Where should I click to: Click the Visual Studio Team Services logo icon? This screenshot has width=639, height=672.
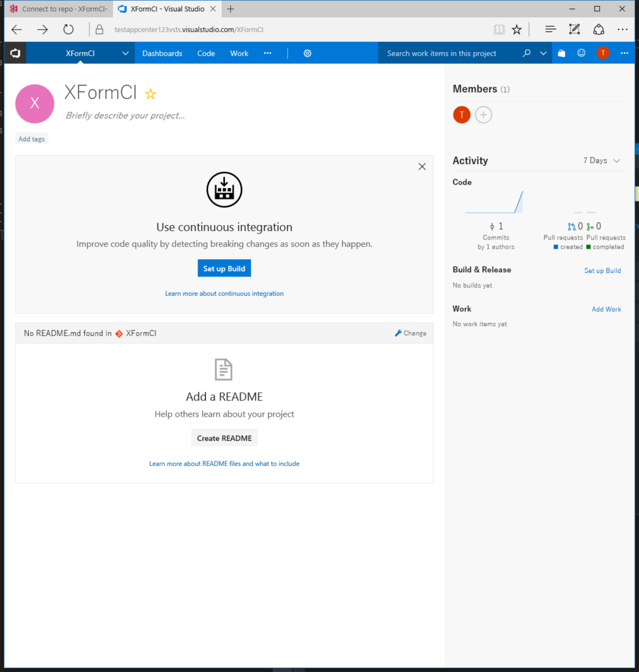16,53
